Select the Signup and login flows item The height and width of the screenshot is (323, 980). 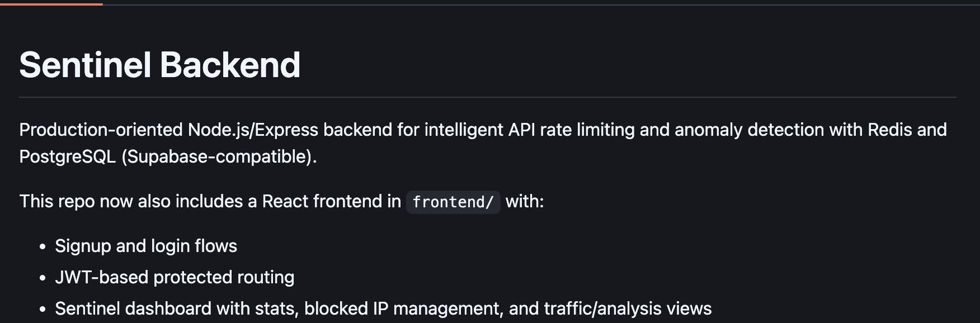(x=146, y=246)
